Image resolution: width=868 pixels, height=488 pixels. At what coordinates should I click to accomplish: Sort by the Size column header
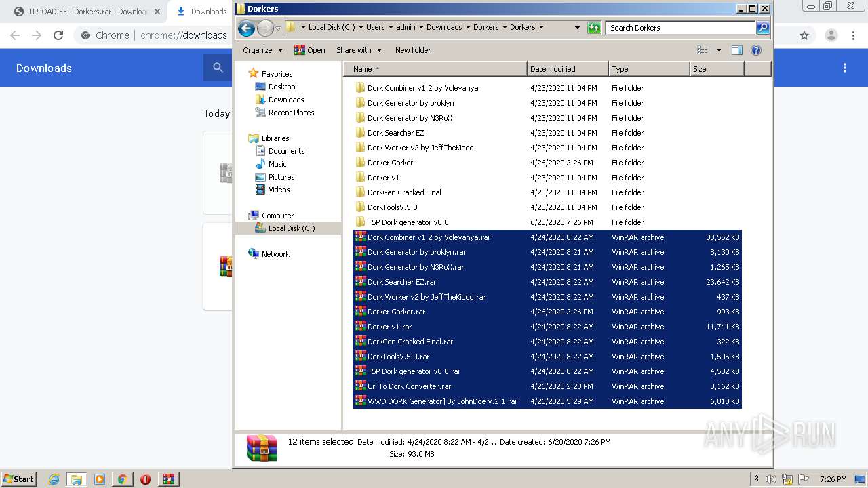(x=717, y=69)
